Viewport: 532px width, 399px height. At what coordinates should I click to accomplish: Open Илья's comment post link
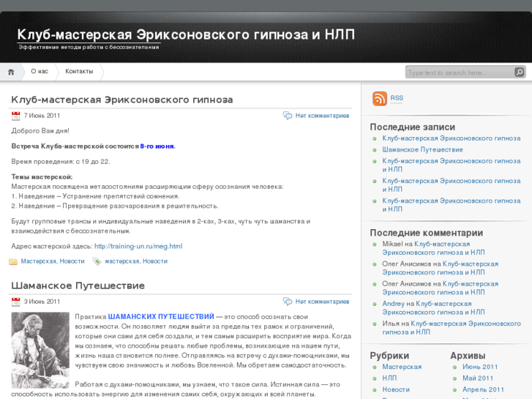[452, 328]
